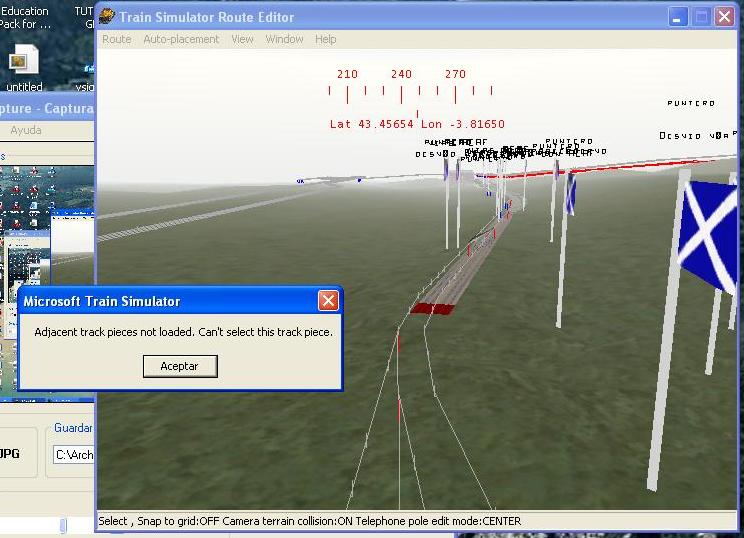Click the Aceptar button in the dialog

coord(179,366)
